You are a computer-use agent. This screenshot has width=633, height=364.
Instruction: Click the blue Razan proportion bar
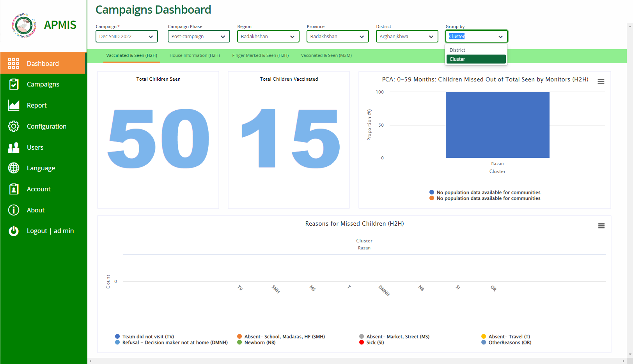point(497,125)
